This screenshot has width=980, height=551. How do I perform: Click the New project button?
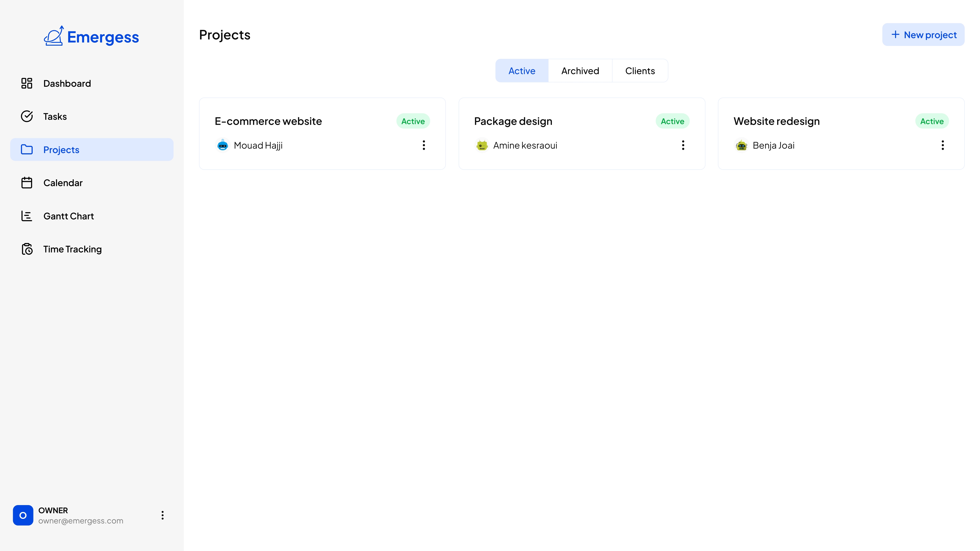923,34
